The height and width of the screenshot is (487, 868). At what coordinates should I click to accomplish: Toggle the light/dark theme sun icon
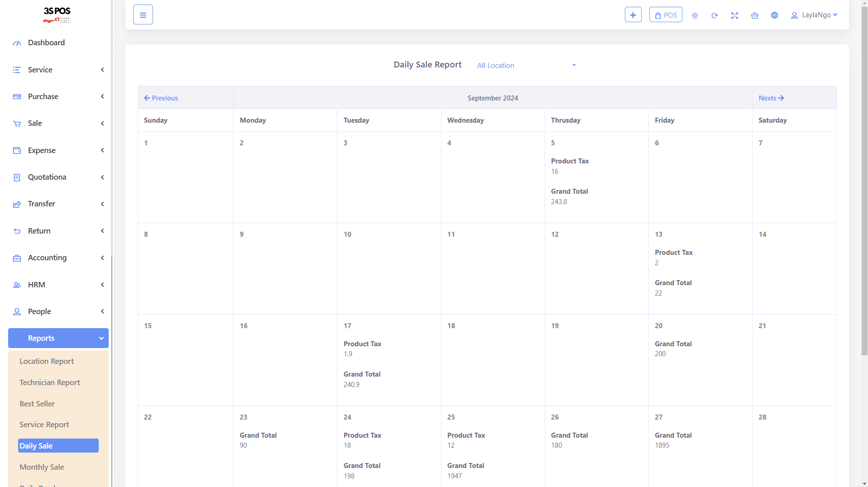point(695,15)
